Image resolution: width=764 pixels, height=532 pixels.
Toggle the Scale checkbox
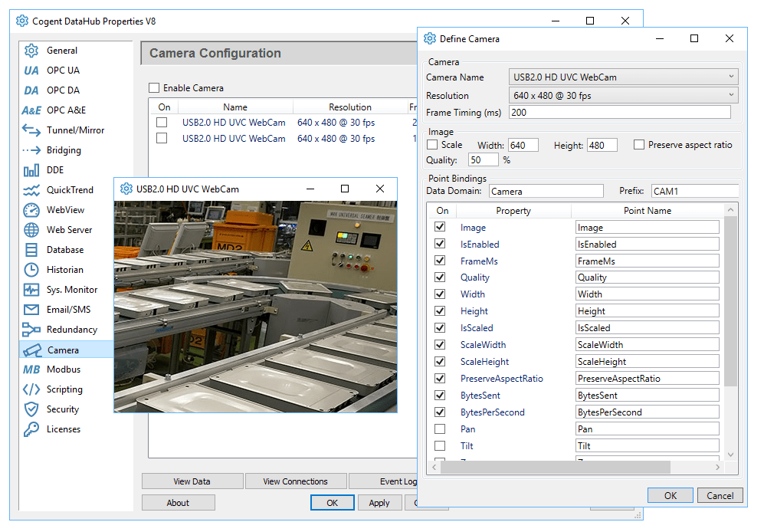click(x=432, y=145)
